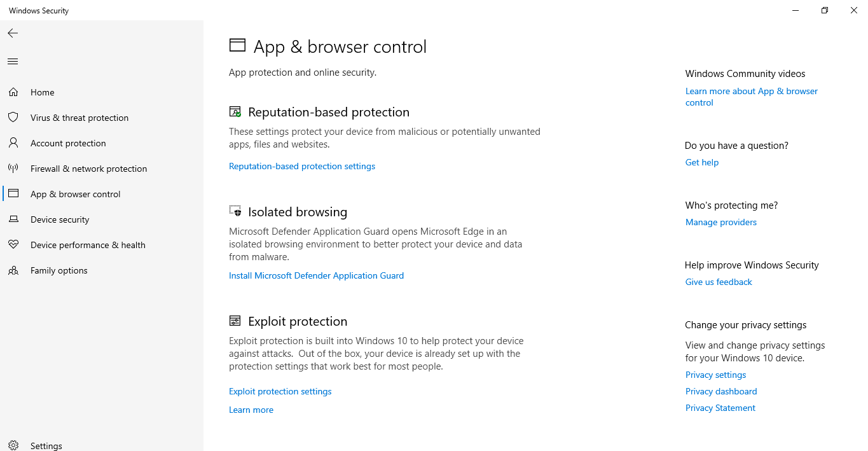868x451 pixels.
Task: Open Give us feedback link
Action: [719, 282]
